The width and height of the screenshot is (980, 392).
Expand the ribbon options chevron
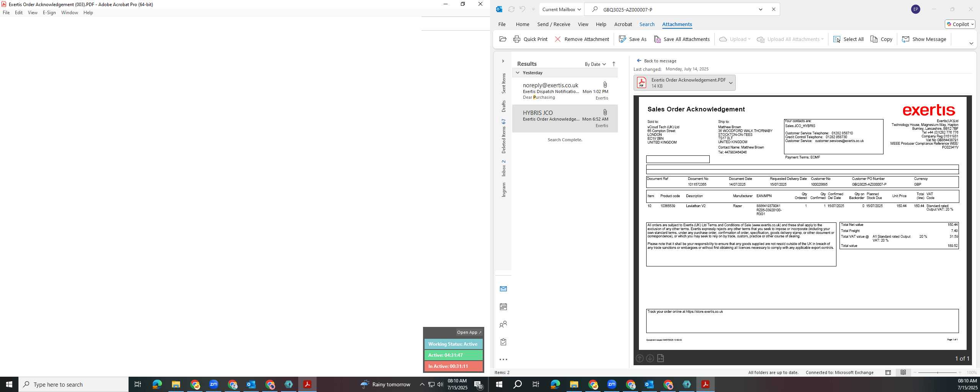(x=971, y=43)
